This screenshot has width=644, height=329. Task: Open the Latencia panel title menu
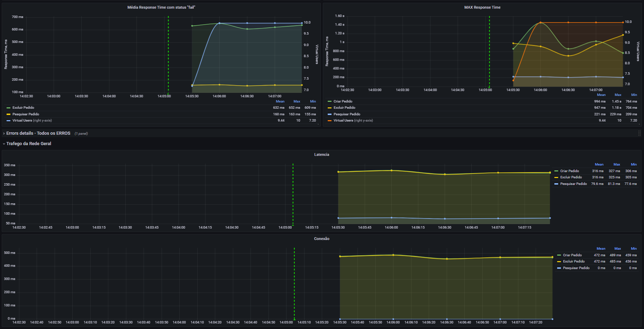coord(321,154)
